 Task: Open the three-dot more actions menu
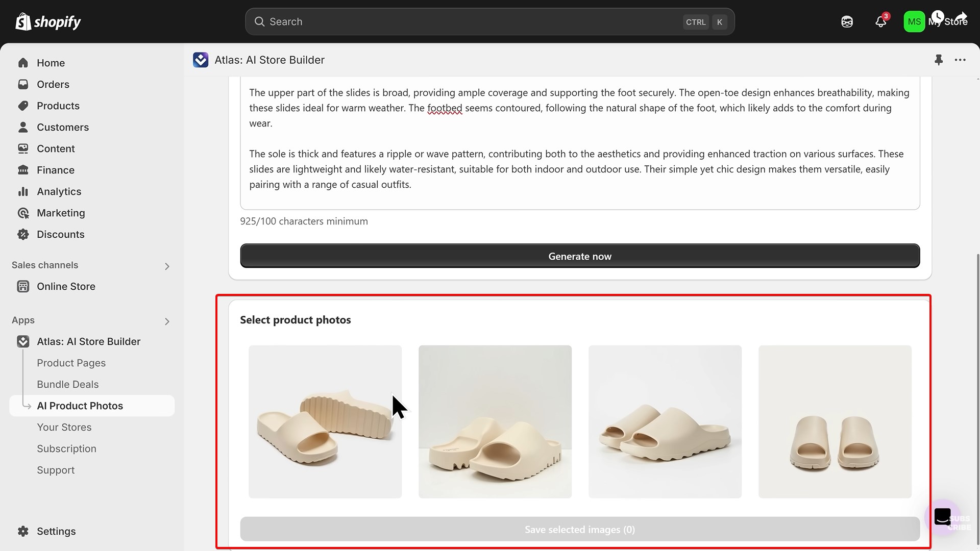(x=960, y=60)
